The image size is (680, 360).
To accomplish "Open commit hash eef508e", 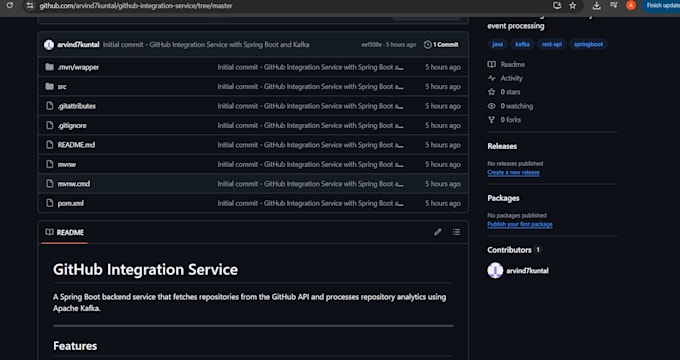I will point(371,45).
